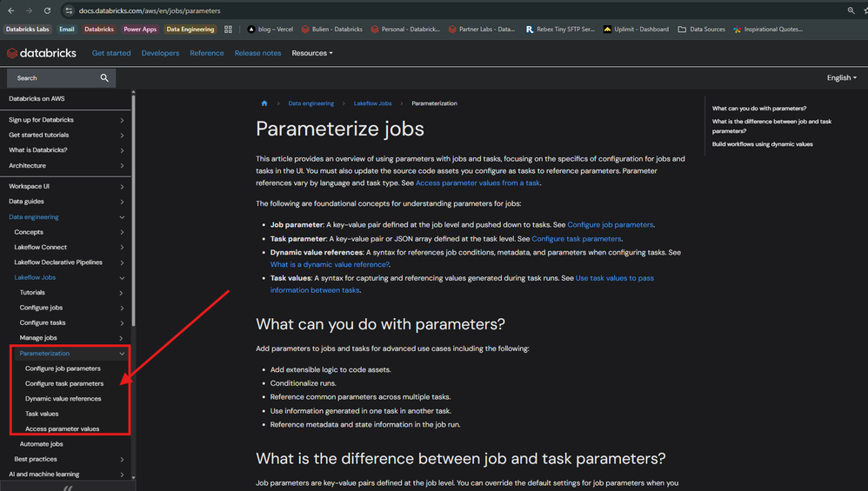Reload the page with browser refresh icon
The height and width of the screenshot is (491, 868).
click(46, 10)
